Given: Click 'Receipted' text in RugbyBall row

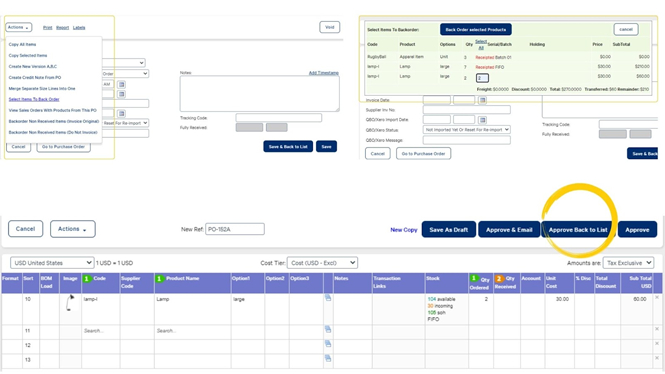Looking at the screenshot, I should coord(484,57).
